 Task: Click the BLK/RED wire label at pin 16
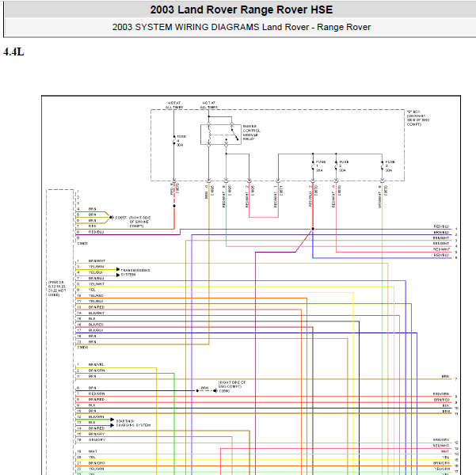(96, 325)
